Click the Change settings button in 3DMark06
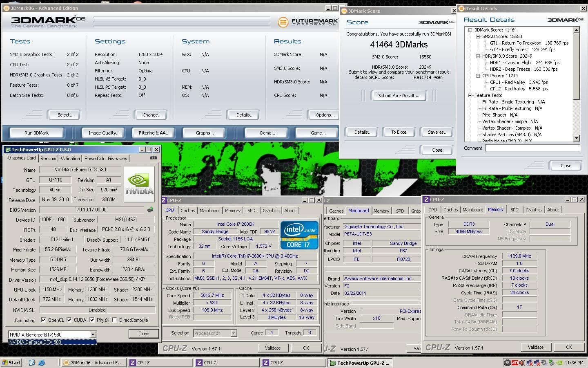The image size is (588, 368). point(152,115)
